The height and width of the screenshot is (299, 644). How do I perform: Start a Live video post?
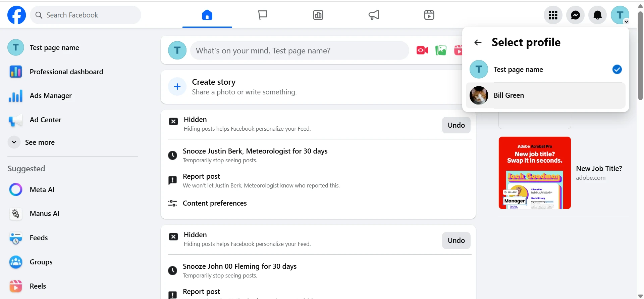click(x=422, y=50)
